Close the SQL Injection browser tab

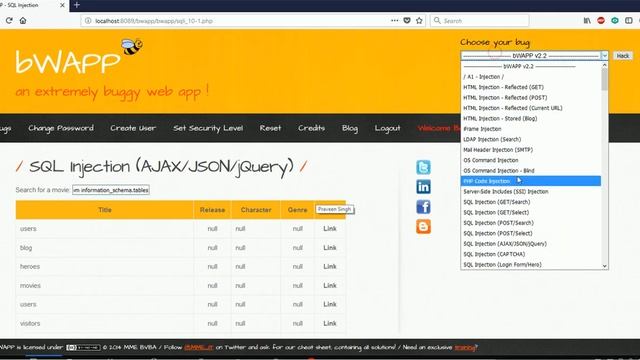[x=62, y=5]
